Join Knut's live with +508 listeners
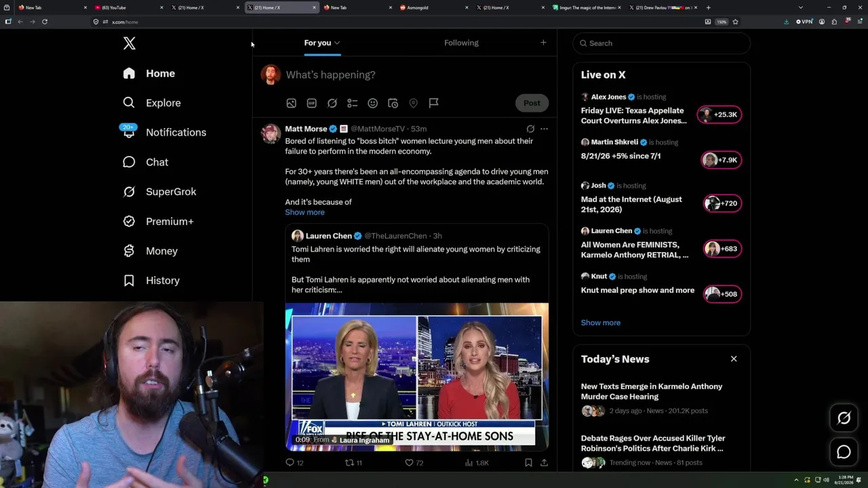The height and width of the screenshot is (488, 868). tap(722, 294)
